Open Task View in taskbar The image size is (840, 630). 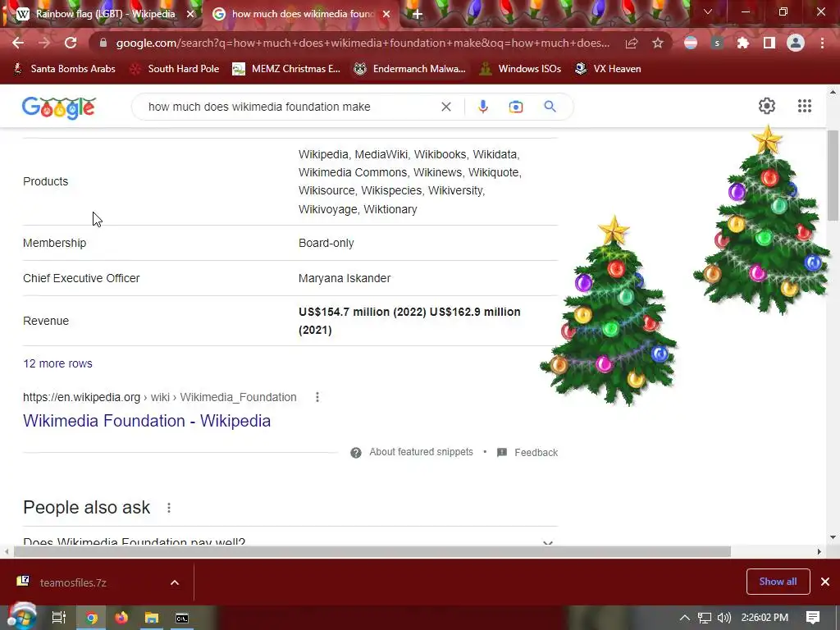coord(58,618)
